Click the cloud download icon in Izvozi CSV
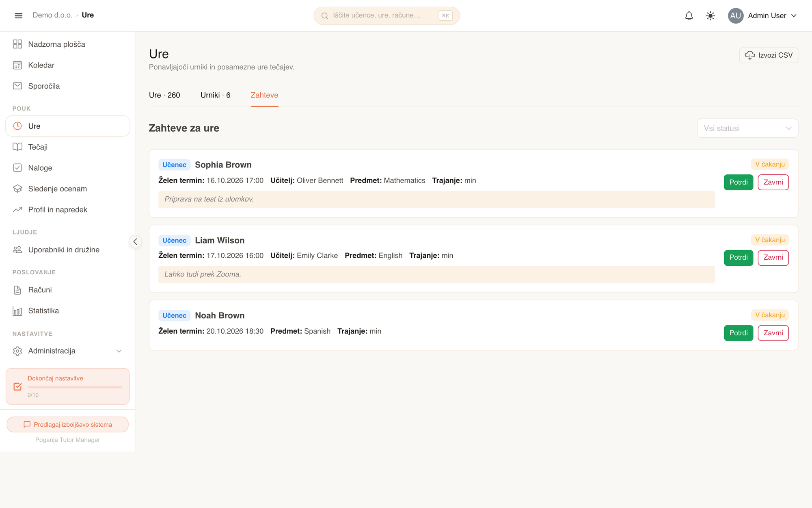Screen dimensions: 812x508 click(750, 55)
